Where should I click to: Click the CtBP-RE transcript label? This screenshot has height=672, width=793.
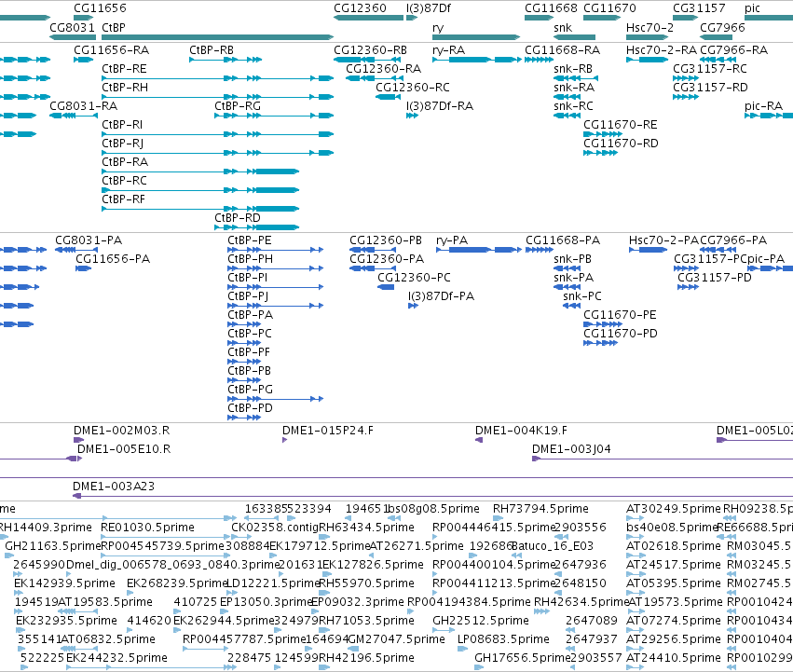pos(125,69)
